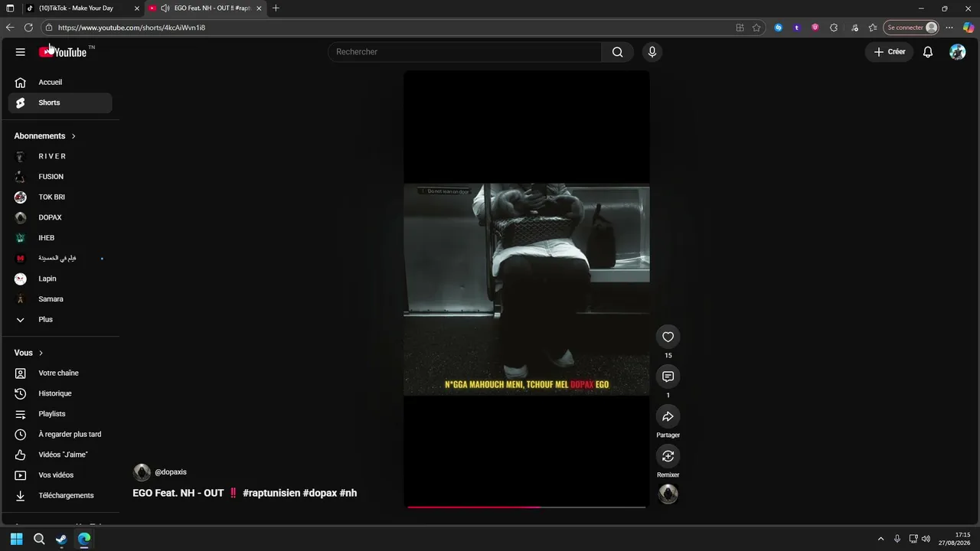Open the RIVER subscription channel
The height and width of the screenshot is (551, 980).
(60, 156)
